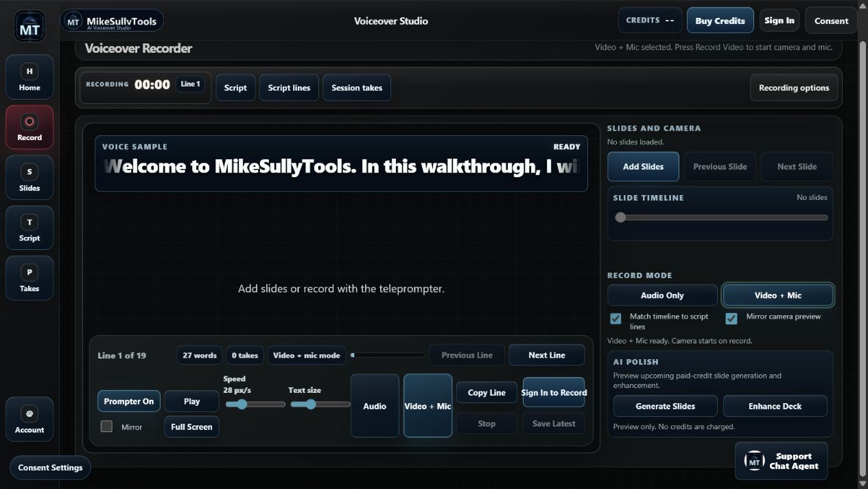The image size is (868, 489).
Task: Open the Takes sidebar icon
Action: point(30,278)
